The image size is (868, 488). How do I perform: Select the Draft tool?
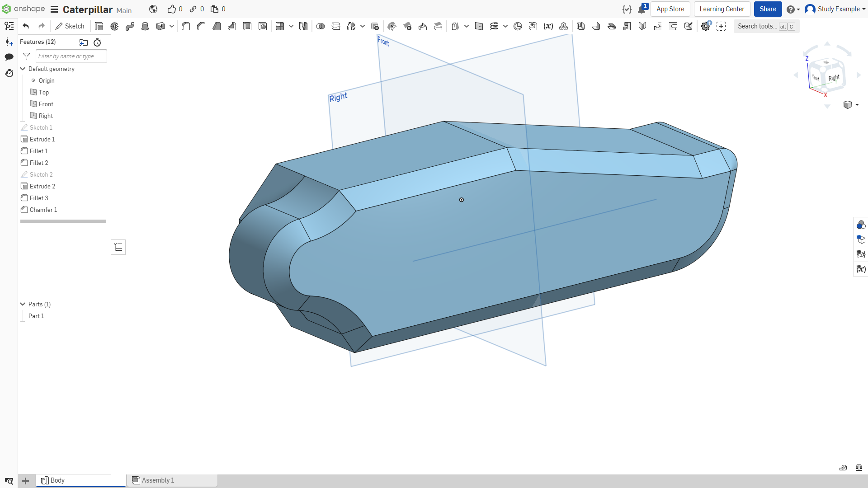(217, 26)
